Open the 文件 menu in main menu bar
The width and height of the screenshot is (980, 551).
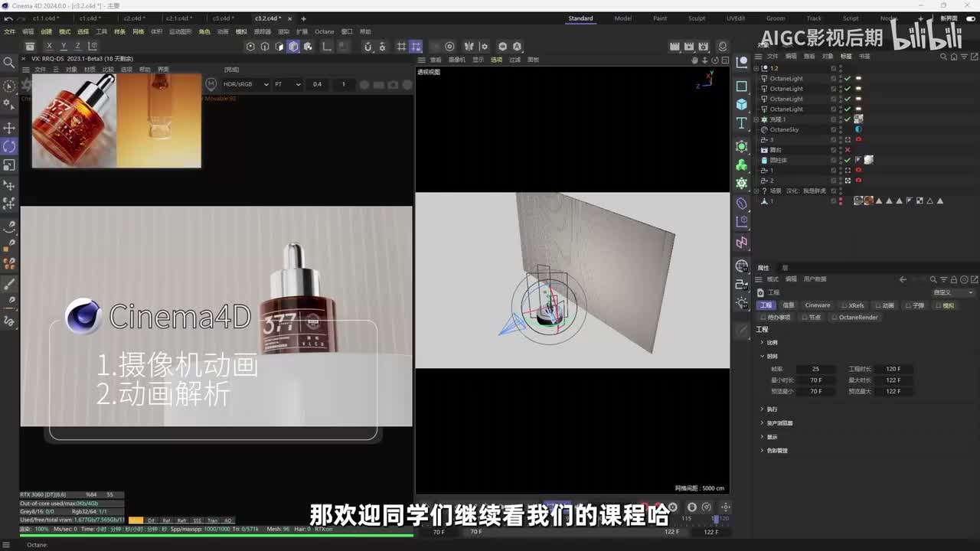pos(9,32)
